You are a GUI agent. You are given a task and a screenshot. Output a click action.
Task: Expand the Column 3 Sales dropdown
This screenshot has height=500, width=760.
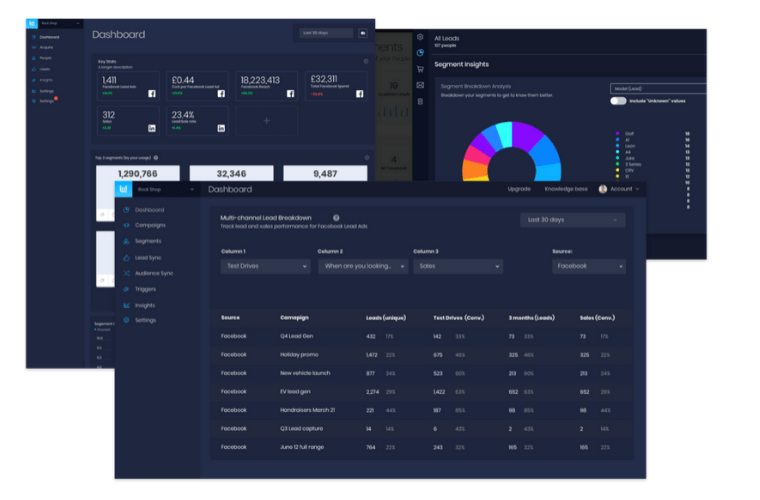coord(457,267)
